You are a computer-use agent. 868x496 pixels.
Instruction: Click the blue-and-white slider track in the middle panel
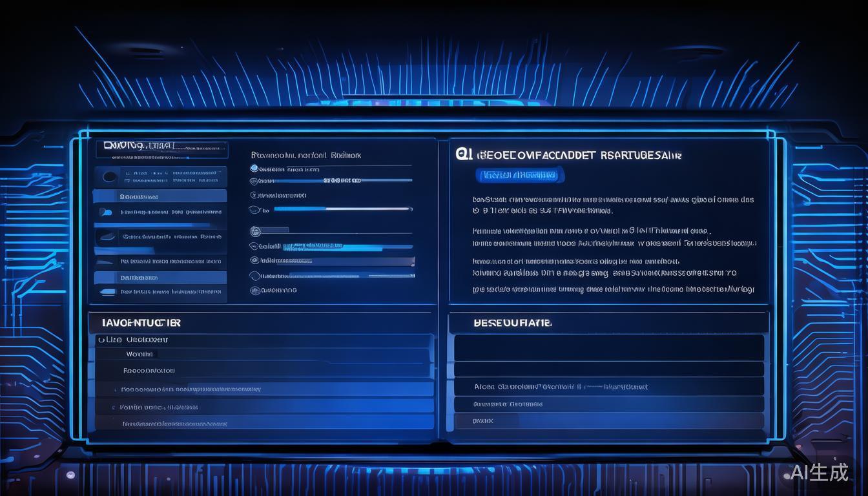click(x=342, y=209)
